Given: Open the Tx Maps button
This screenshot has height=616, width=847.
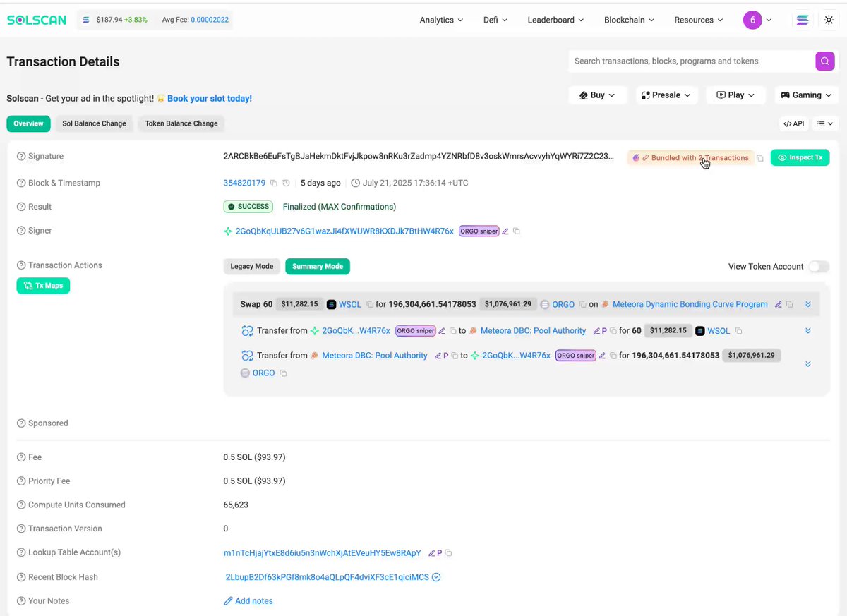Looking at the screenshot, I should 43,286.
